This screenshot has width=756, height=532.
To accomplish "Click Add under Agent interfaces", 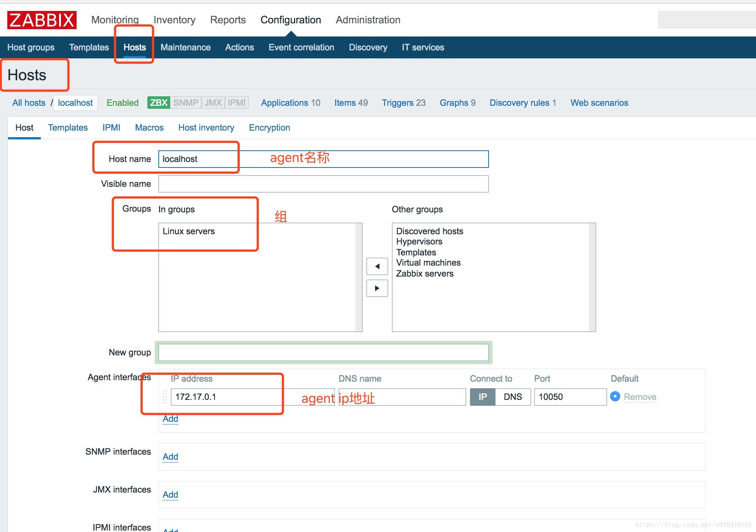I will point(170,419).
